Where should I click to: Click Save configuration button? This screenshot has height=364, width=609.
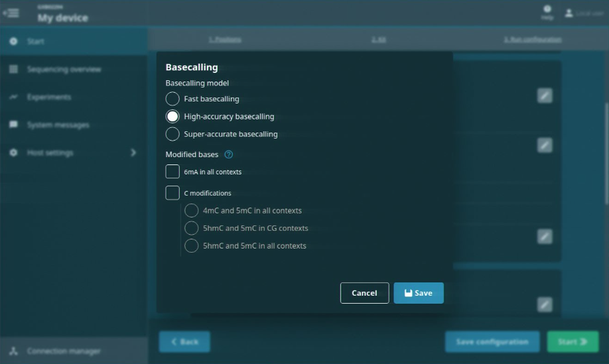point(492,342)
